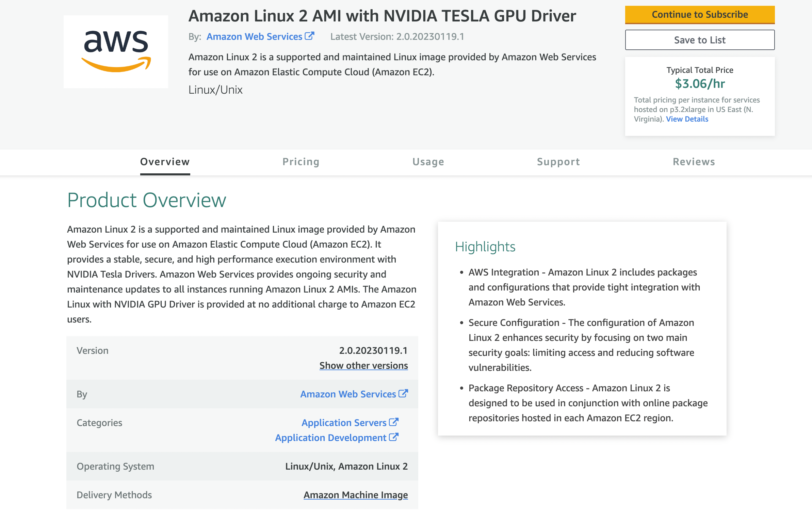
Task: Click the Delivery Methods row label
Action: click(x=114, y=495)
